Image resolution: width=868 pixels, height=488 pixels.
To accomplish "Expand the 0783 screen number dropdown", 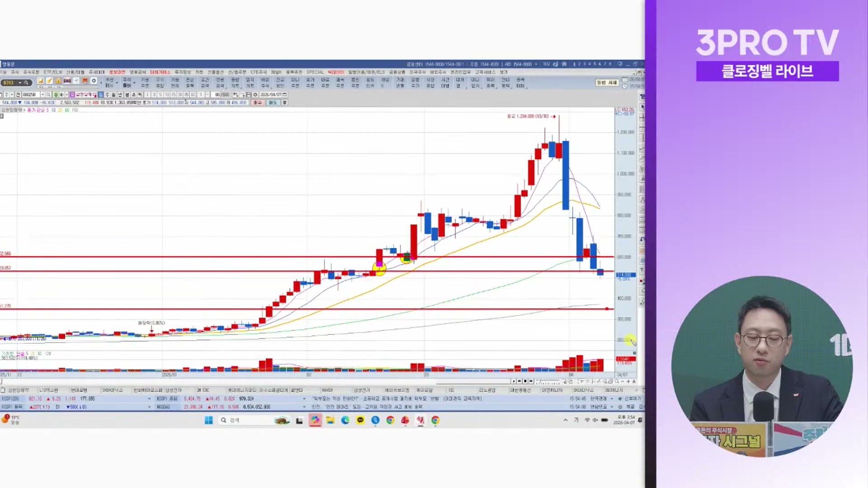I will 20,83.
